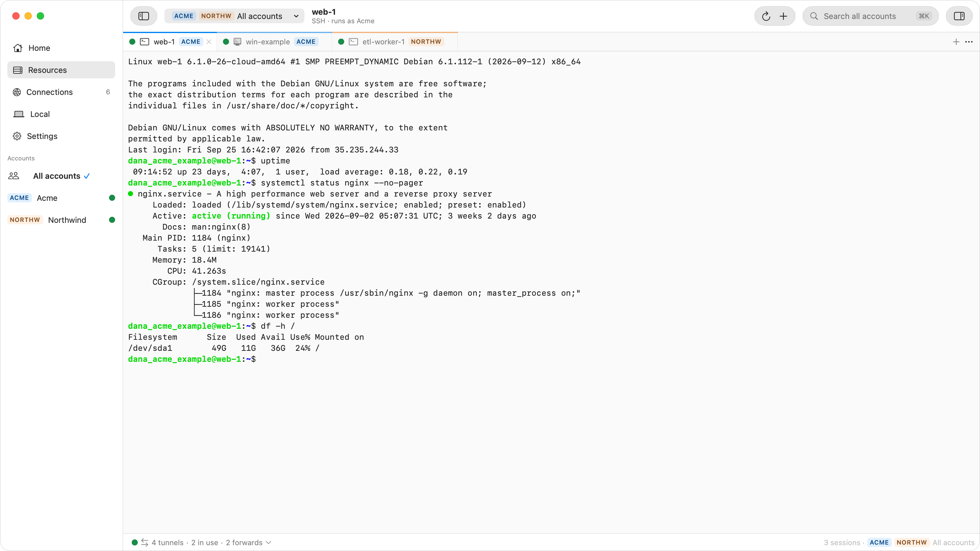
Task: Click the green tunnel status dot in the status bar
Action: [x=134, y=542]
